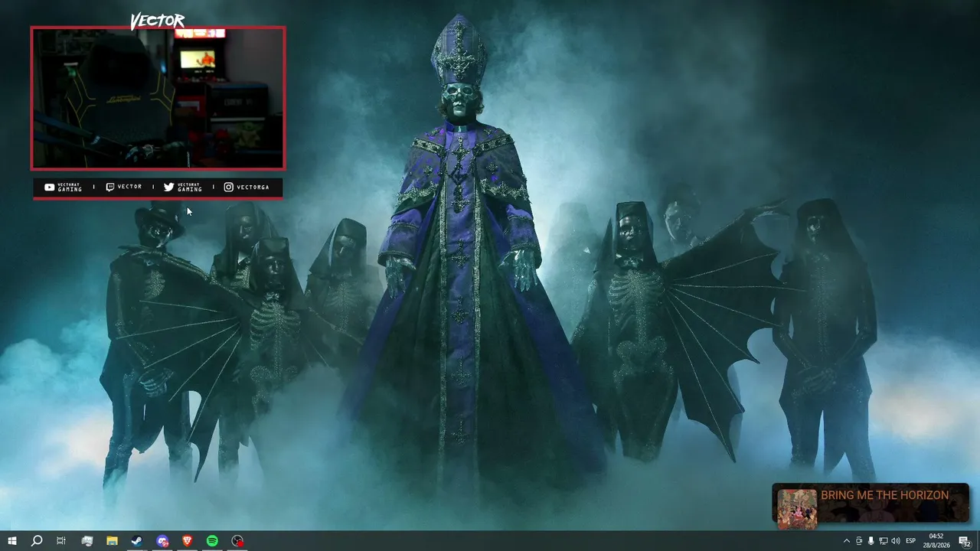Screen dimensions: 980x551
Task: Open the microphone tray icon
Action: pos(871,541)
